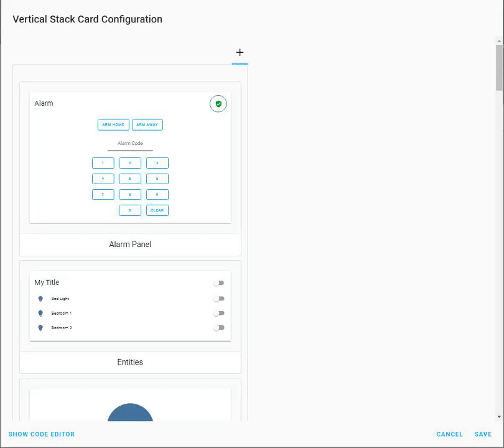This screenshot has height=448, width=504.
Task: Click the scrollbar down arrow
Action: 499,417
